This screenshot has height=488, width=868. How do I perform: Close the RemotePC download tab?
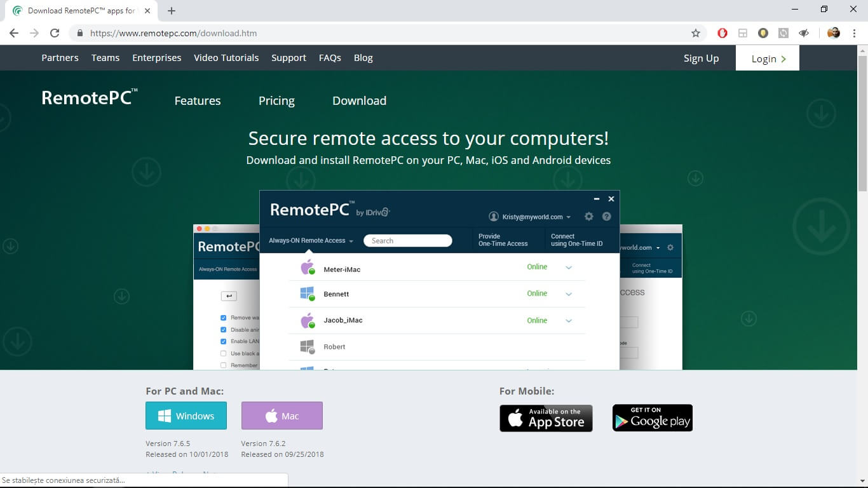click(147, 11)
